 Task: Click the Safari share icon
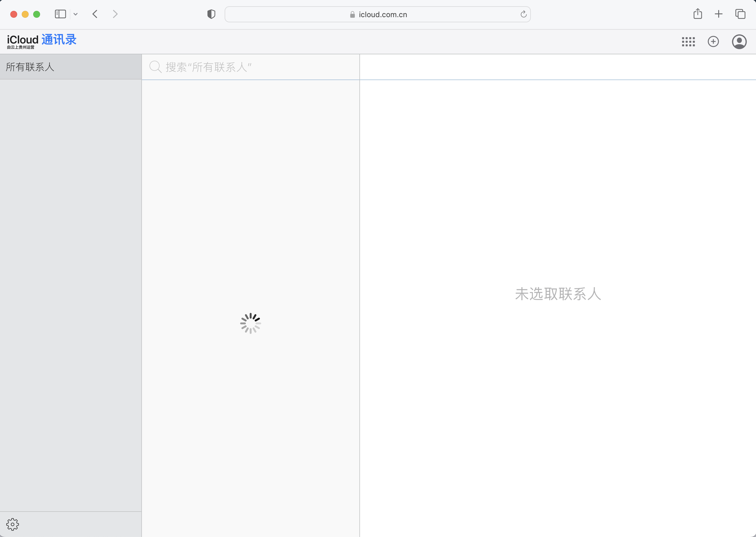coord(697,14)
